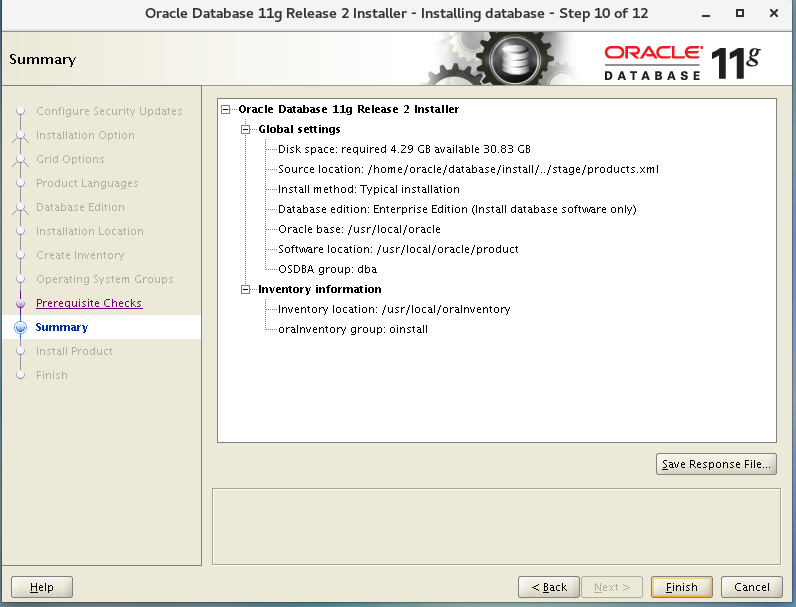Select the Source location row

pos(468,169)
